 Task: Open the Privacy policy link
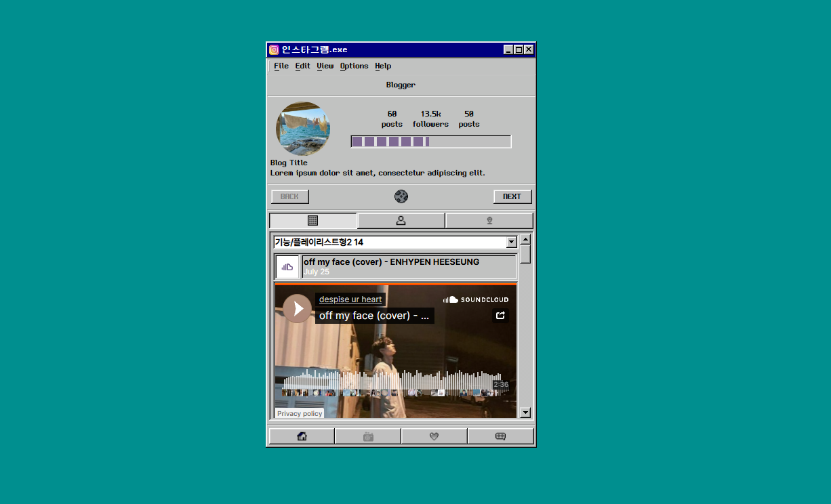[300, 413]
